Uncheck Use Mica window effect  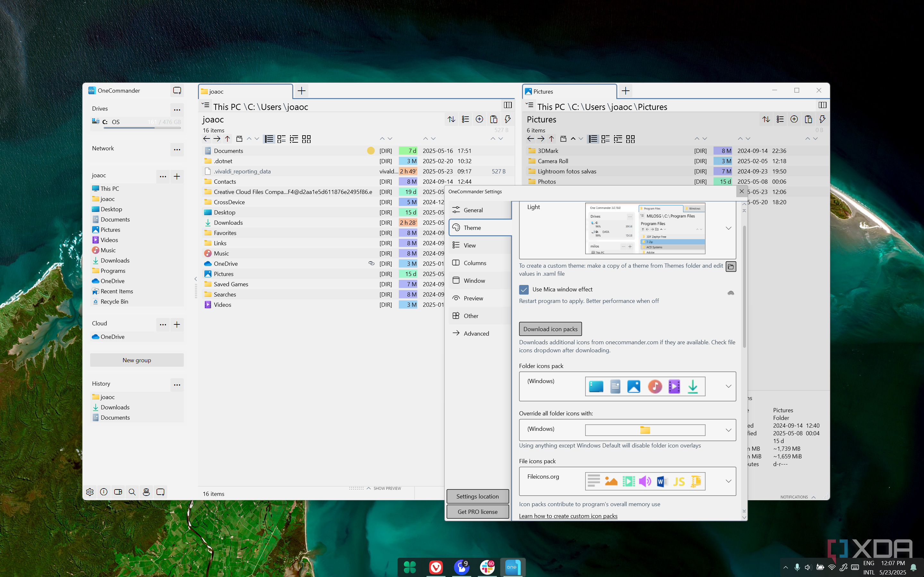(524, 289)
